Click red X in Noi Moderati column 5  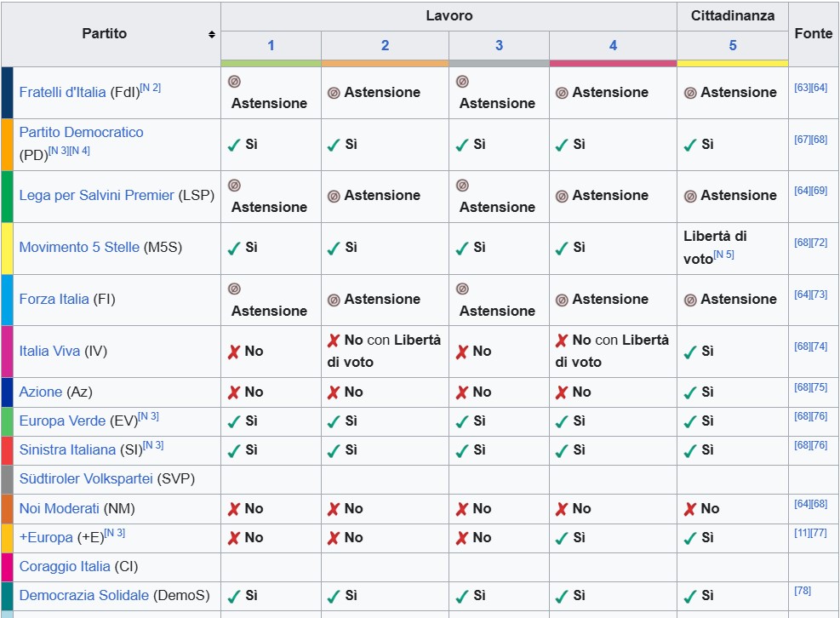click(x=690, y=509)
